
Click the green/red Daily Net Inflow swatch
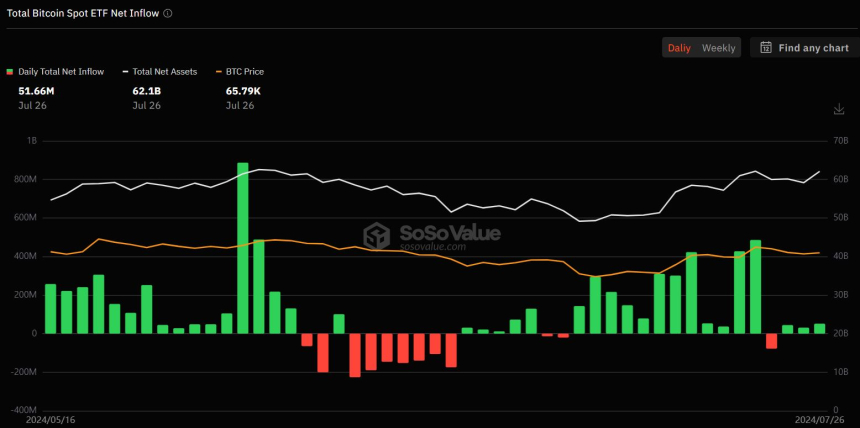[x=9, y=71]
